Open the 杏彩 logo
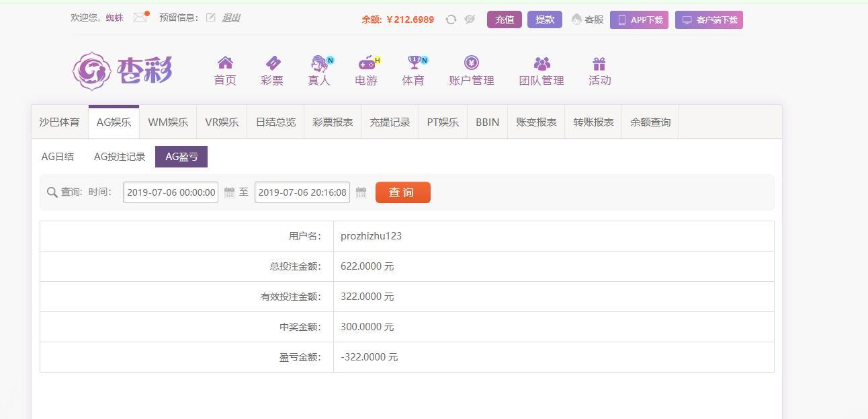Screen dimensions: 868x419 (122, 71)
